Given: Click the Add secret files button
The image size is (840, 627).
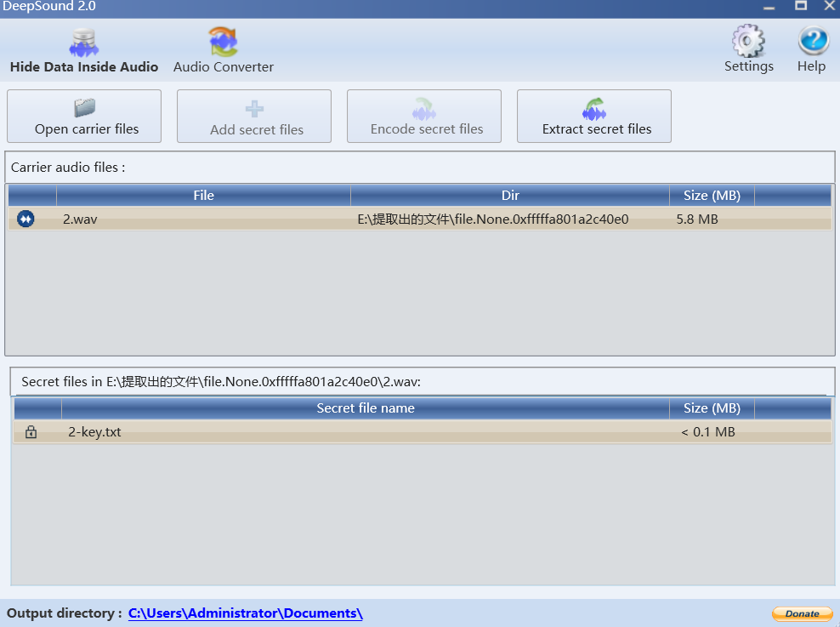Looking at the screenshot, I should pos(254,117).
